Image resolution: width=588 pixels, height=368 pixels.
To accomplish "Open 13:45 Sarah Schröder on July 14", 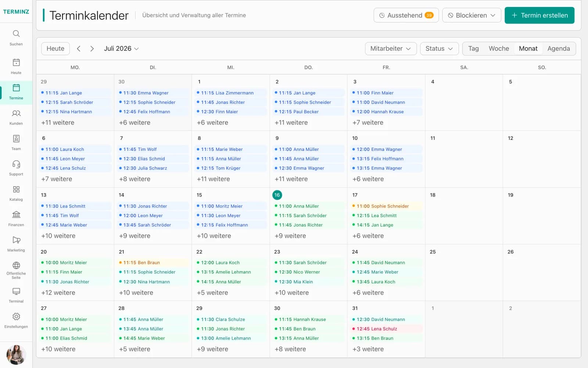I will point(153,225).
